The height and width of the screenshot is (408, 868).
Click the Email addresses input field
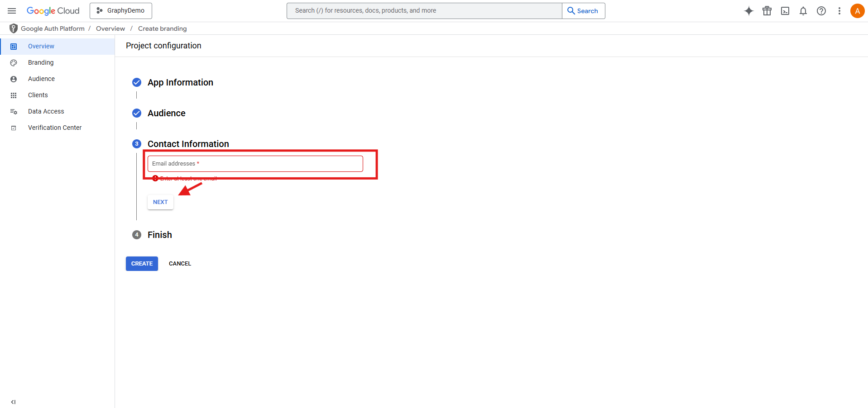tap(255, 164)
